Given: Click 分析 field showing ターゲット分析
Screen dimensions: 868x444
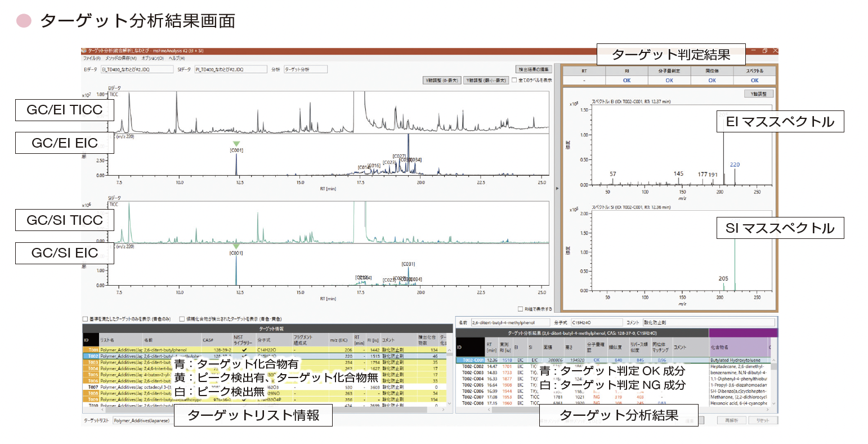Looking at the screenshot, I should pyautogui.click(x=305, y=69).
